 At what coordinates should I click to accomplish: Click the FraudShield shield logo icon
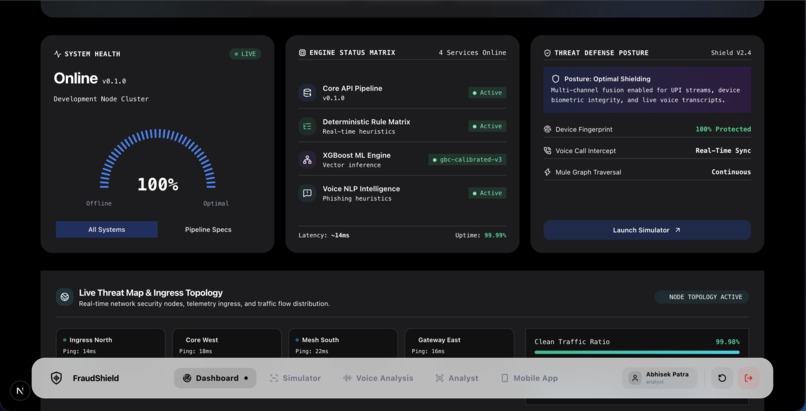point(56,378)
